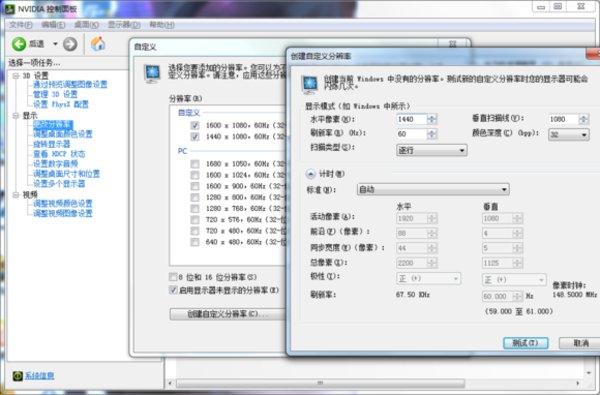This screenshot has width=600, height=395.
Task: Click the monitor icon in 创建自定义分辨率 dialog
Action: pyautogui.click(x=309, y=84)
